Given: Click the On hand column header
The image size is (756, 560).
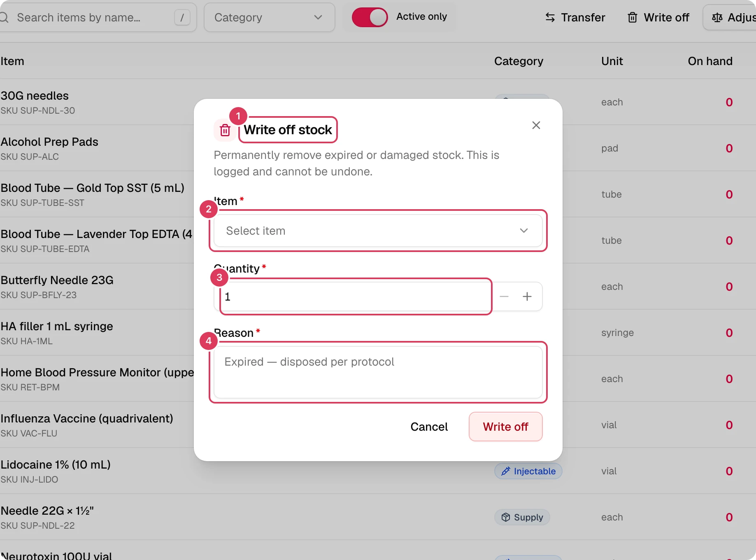Looking at the screenshot, I should pyautogui.click(x=710, y=61).
